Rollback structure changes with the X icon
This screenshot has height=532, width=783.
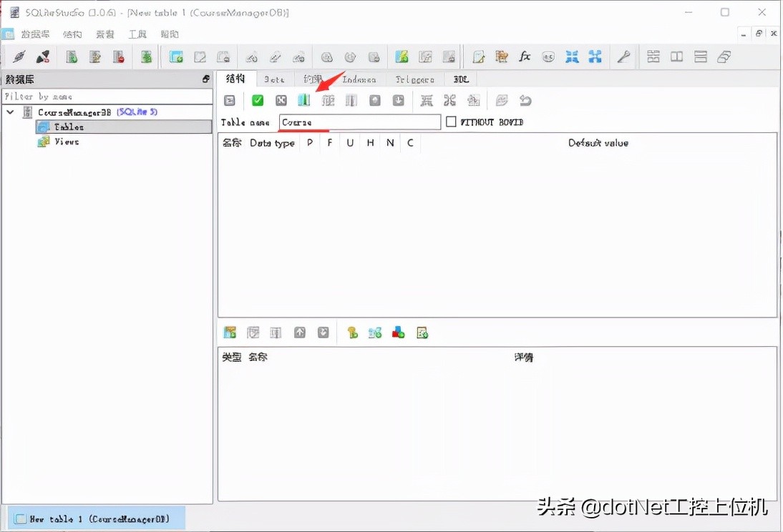pos(280,100)
